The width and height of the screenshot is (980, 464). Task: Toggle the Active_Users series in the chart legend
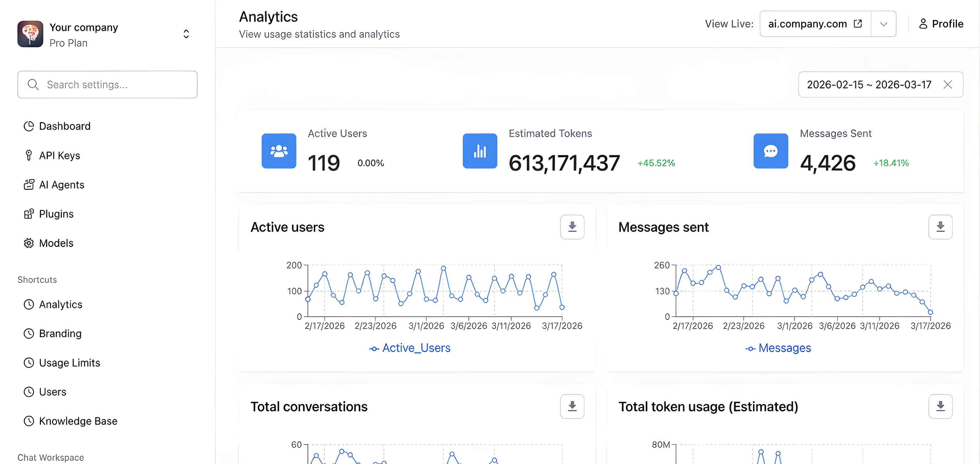pos(409,348)
